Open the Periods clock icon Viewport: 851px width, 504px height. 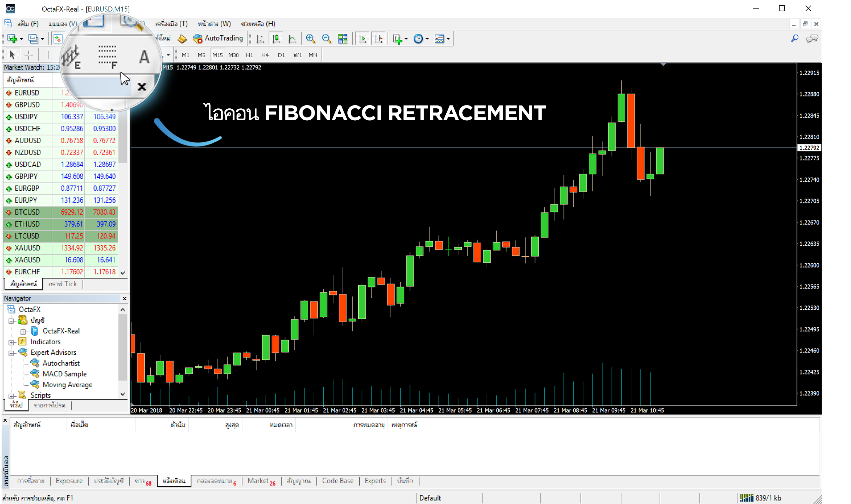coord(418,39)
